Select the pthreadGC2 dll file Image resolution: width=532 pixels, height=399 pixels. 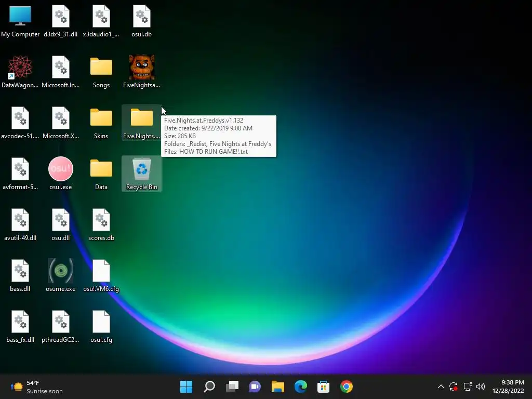coord(60,326)
